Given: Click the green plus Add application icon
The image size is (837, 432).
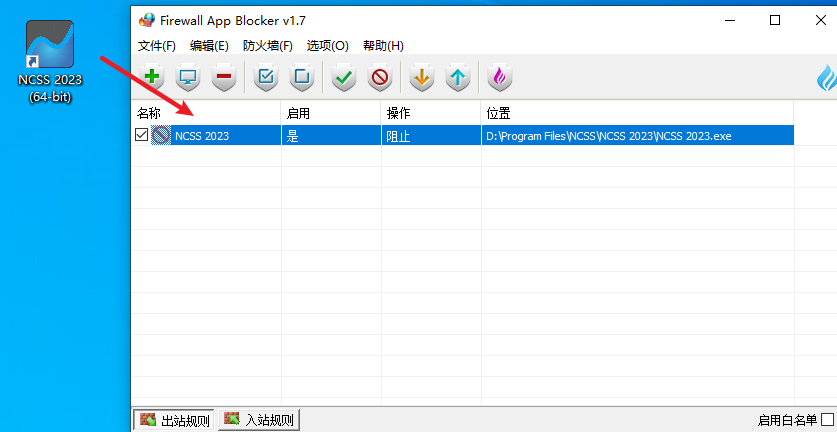Looking at the screenshot, I should coord(152,77).
